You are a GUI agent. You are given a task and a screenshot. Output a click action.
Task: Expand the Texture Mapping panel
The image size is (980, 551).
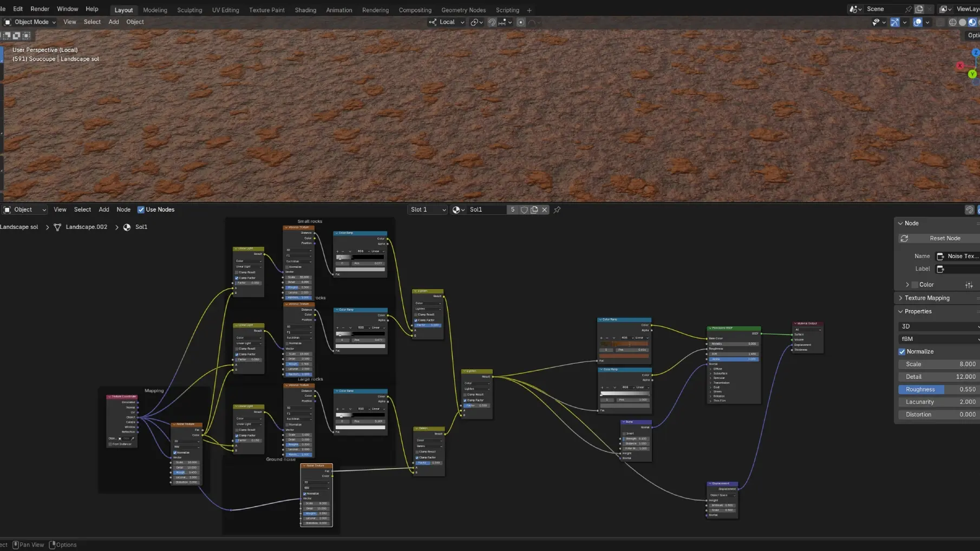pyautogui.click(x=926, y=298)
